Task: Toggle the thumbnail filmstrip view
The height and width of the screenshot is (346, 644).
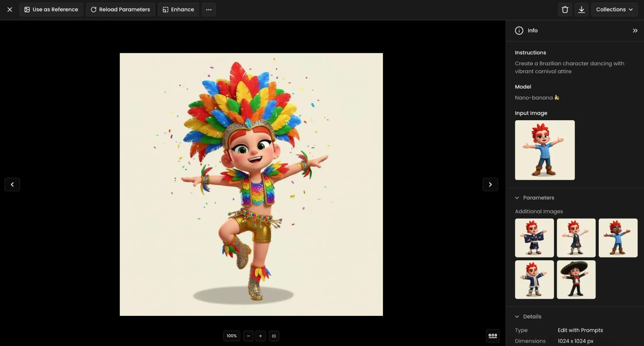Action: [492, 336]
